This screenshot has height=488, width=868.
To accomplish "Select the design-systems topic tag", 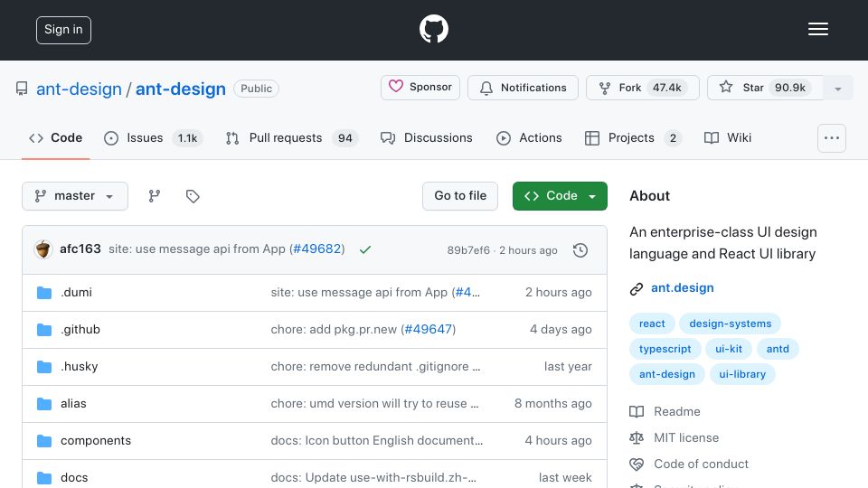I will (731, 324).
